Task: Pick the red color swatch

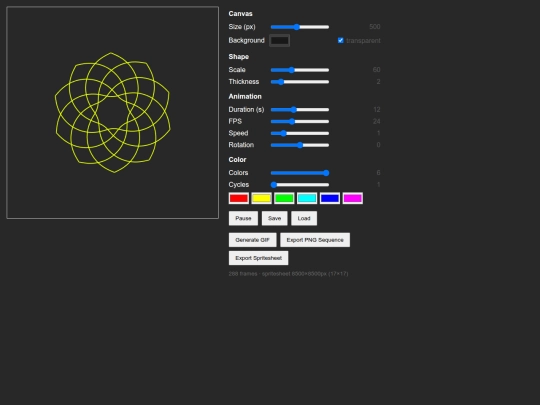Action: tap(239, 198)
